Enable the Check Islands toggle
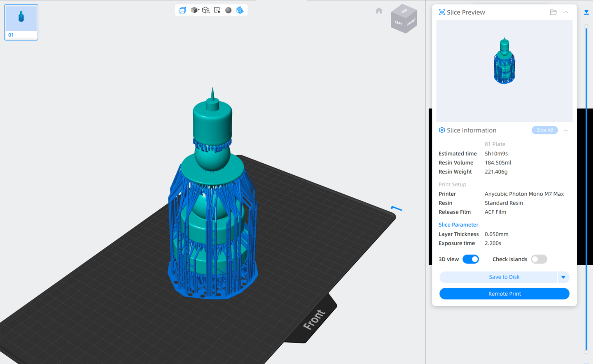 click(539, 259)
